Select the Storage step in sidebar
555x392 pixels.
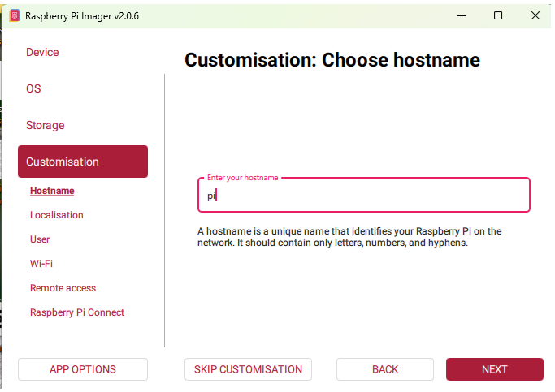tap(45, 125)
